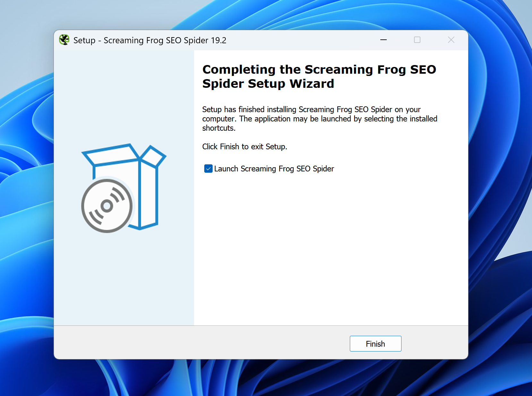Click the word 'shortcuts.' in the description

(219, 128)
